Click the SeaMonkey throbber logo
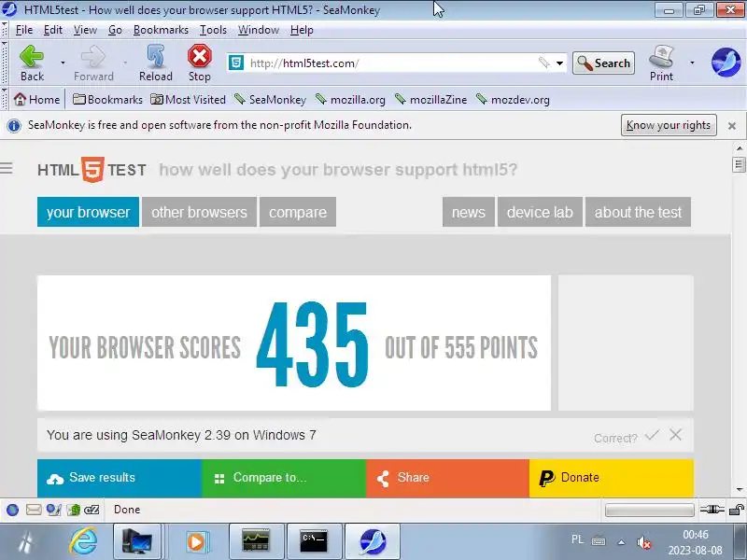Viewport: 747px width, 560px height. click(726, 63)
